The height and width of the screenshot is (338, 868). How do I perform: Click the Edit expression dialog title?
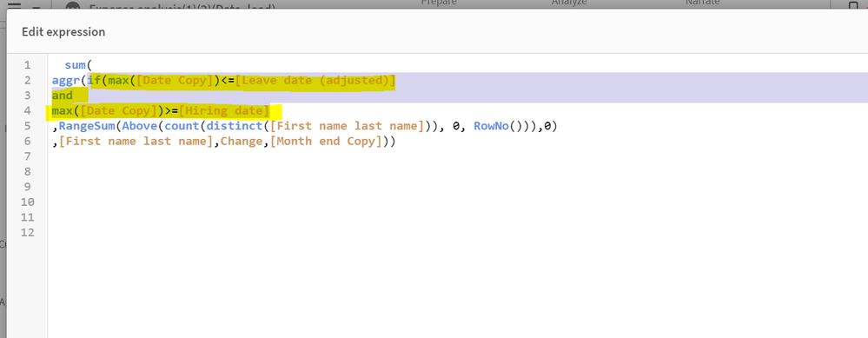(63, 31)
